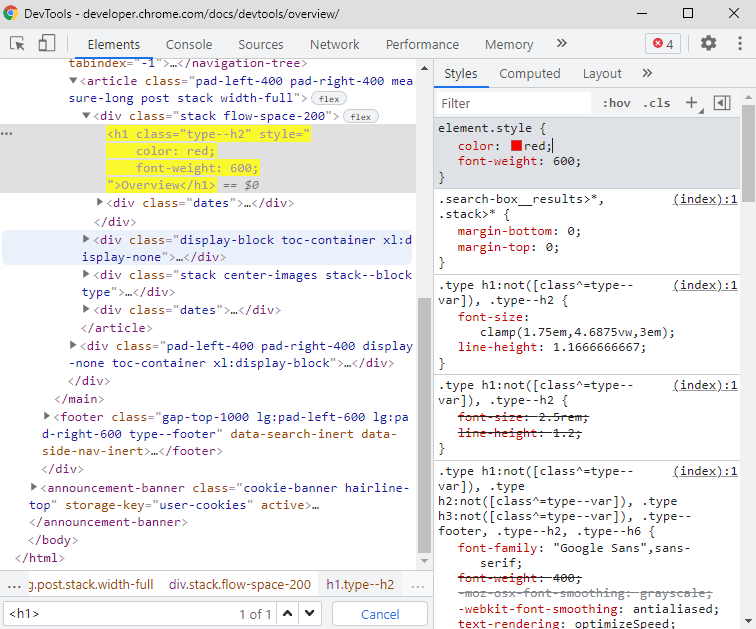Click the red error count badge

663,44
